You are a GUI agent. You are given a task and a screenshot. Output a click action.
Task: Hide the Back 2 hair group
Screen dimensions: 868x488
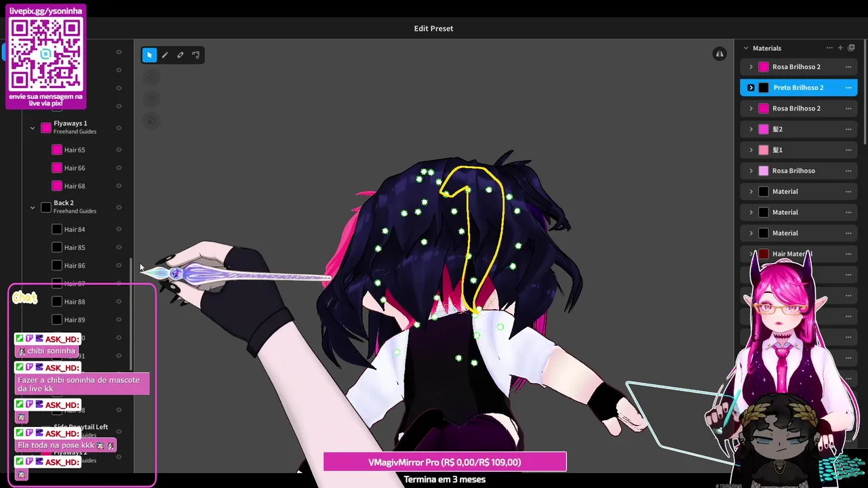pos(119,207)
